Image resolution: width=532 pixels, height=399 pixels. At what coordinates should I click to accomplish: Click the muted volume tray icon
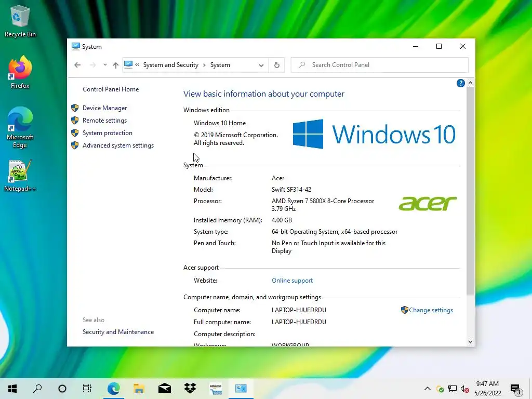[464, 389]
